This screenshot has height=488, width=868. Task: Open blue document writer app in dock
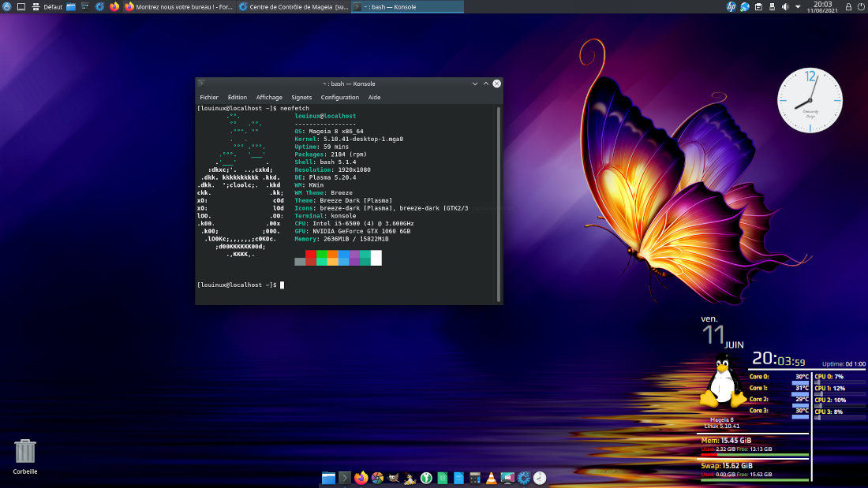[x=458, y=478]
